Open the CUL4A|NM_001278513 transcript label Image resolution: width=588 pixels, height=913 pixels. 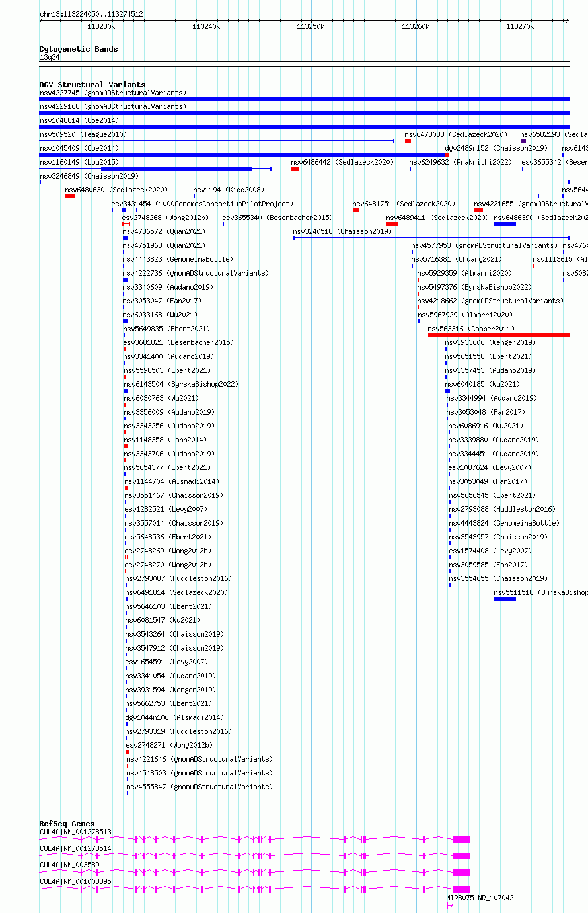(x=75, y=832)
